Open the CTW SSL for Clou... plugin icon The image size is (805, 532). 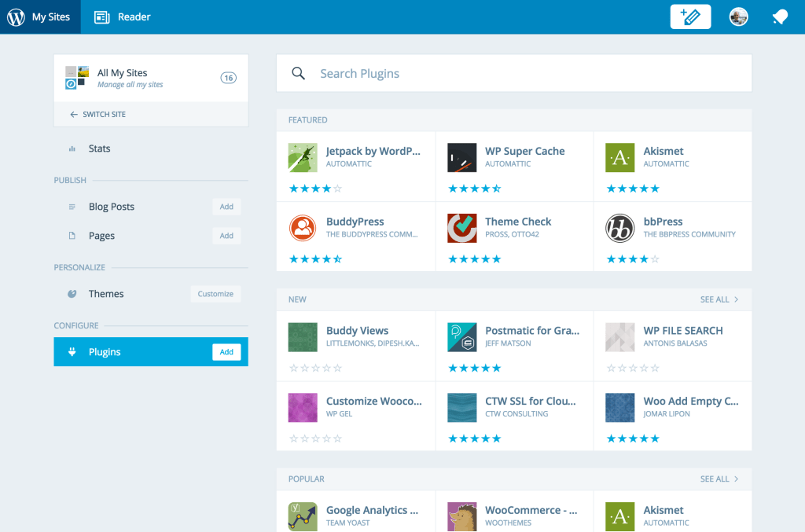pyautogui.click(x=462, y=408)
